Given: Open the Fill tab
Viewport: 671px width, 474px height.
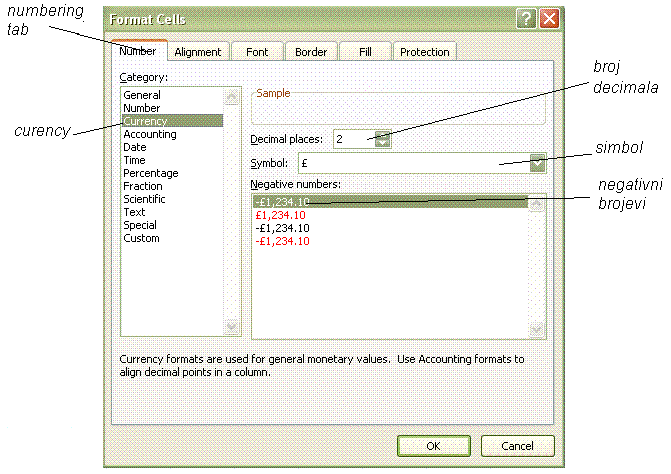Looking at the screenshot, I should coord(364,52).
